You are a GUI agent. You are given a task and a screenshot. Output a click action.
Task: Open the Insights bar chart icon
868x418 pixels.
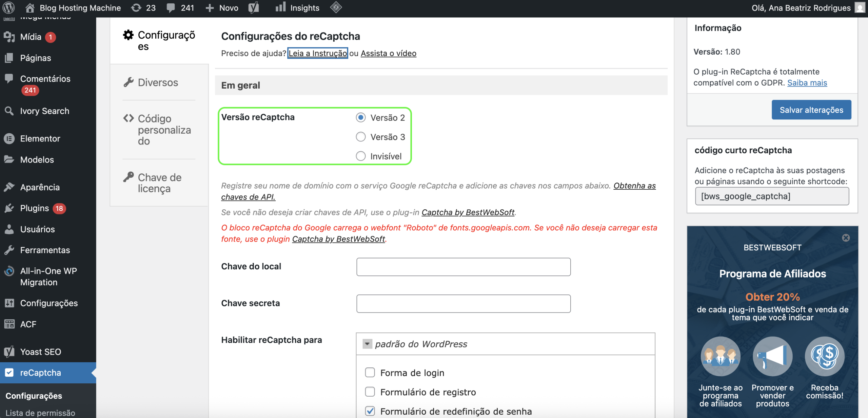tap(280, 7)
